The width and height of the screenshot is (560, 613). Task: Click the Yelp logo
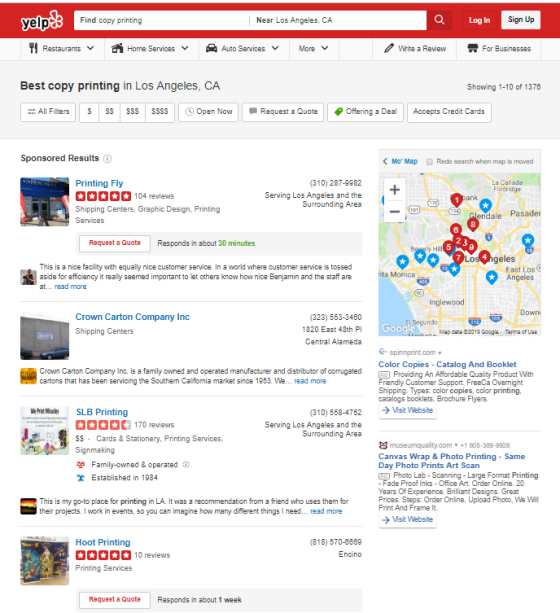[x=41, y=21]
